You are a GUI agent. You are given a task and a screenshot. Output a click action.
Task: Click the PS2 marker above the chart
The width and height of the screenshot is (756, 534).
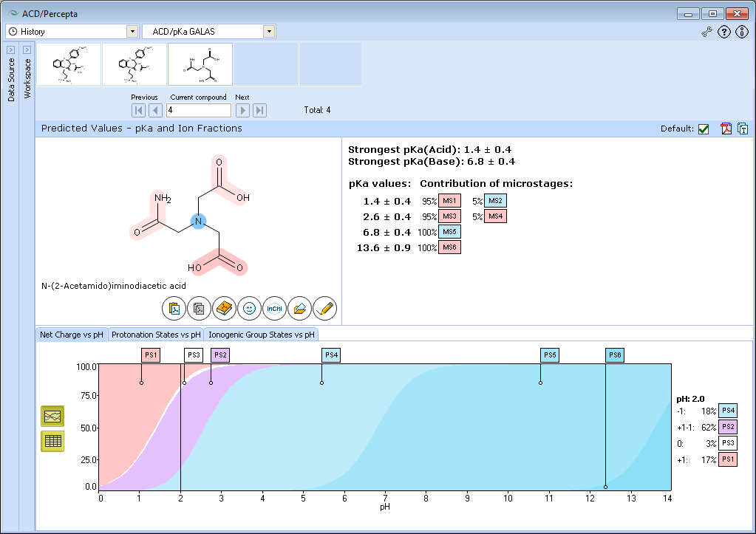pos(220,355)
